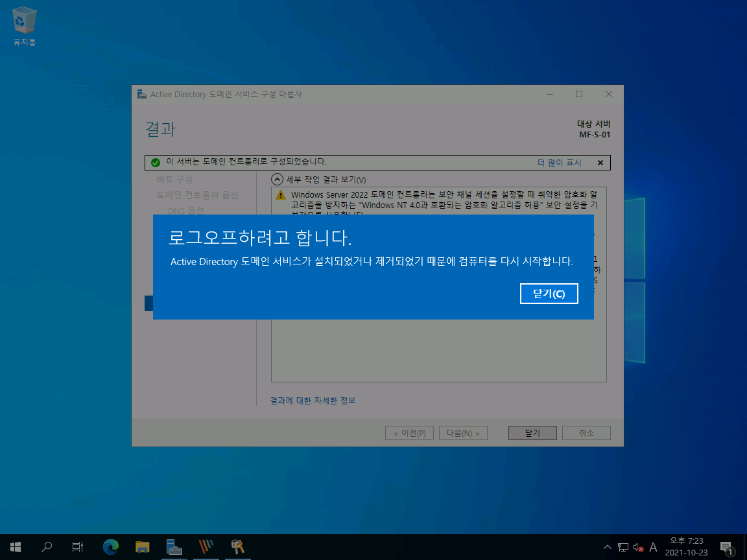The height and width of the screenshot is (560, 747).
Task: Click 더 많이 표시 link in wizard
Action: (x=560, y=163)
